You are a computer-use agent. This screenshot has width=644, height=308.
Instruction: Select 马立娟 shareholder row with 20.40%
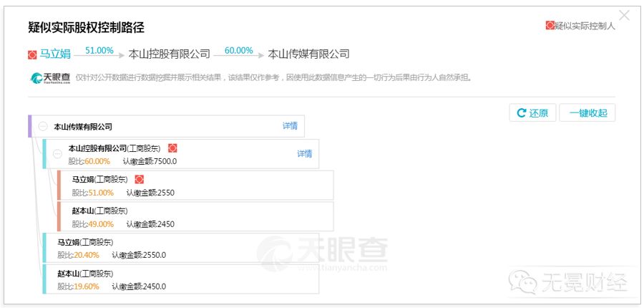point(181,248)
